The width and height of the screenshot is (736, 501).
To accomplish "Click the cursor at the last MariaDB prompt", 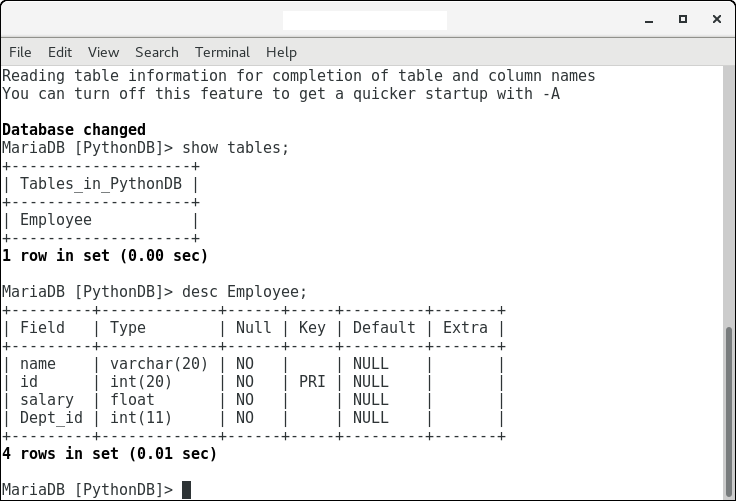I will [186, 490].
